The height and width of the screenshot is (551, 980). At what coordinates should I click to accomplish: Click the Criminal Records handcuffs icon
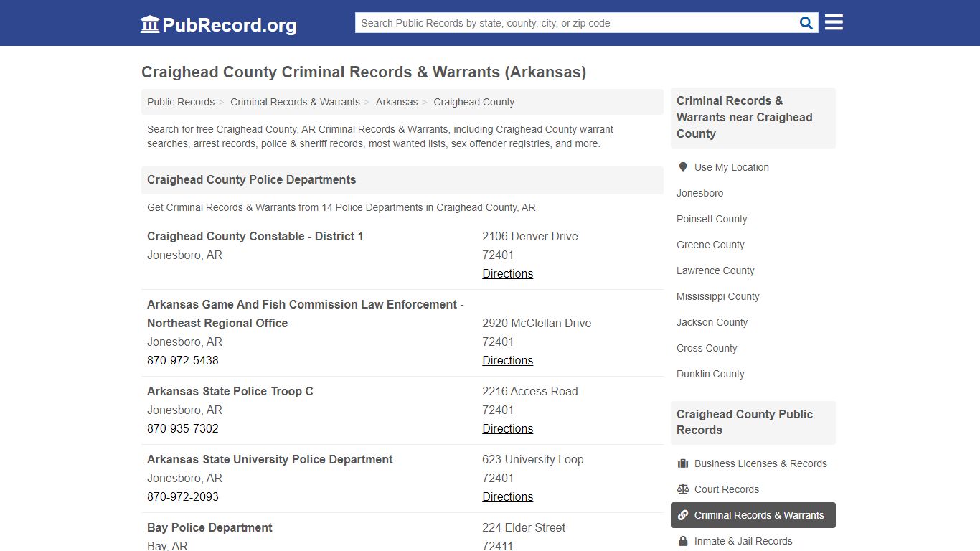tap(683, 515)
